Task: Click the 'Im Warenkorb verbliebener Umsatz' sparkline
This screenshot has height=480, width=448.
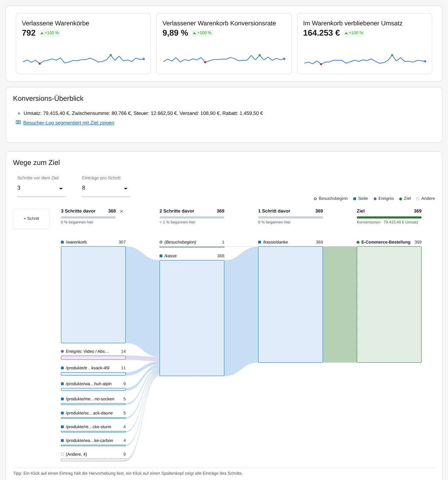Action: [365, 60]
